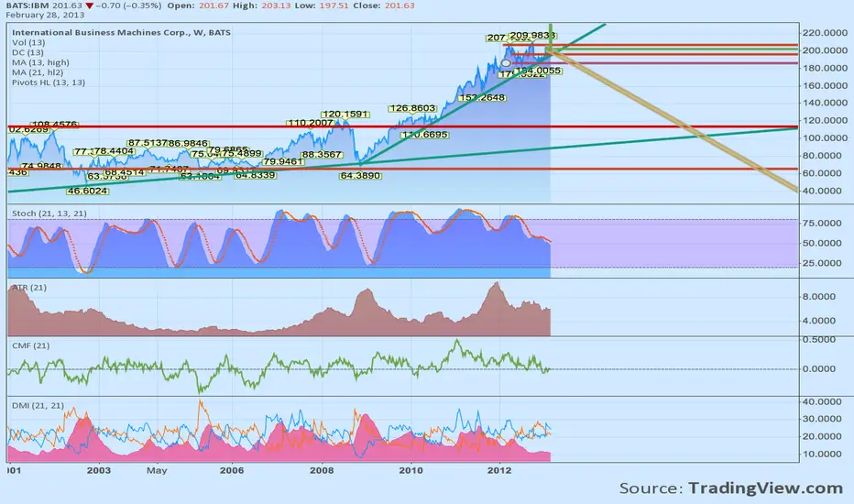Open the TradingView.com source link
Screen dimensions: 854x504
[766, 488]
